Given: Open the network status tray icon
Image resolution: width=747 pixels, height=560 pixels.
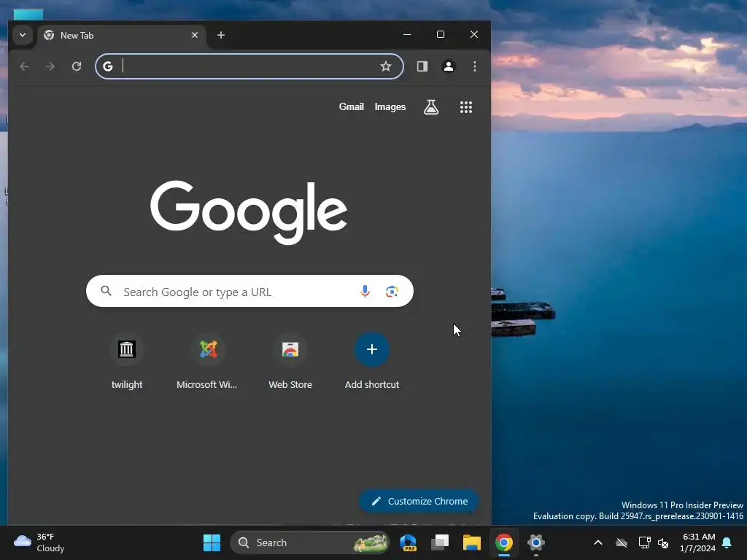Looking at the screenshot, I should [x=644, y=542].
